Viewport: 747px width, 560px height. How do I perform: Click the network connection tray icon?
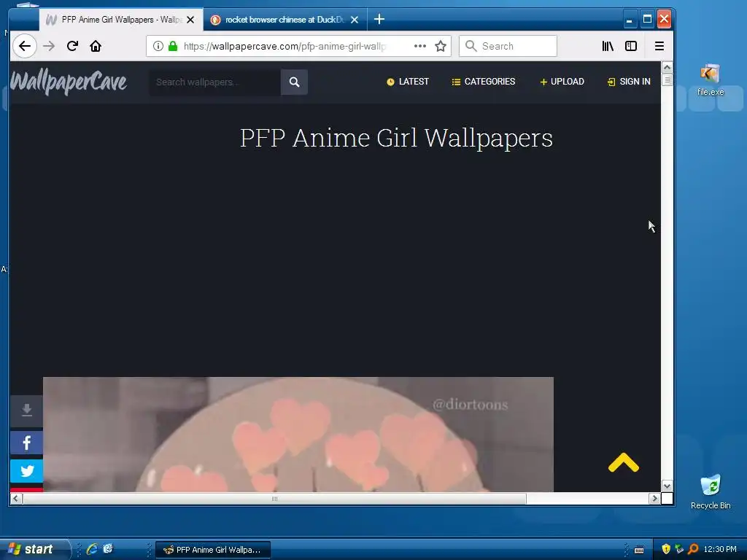679,549
